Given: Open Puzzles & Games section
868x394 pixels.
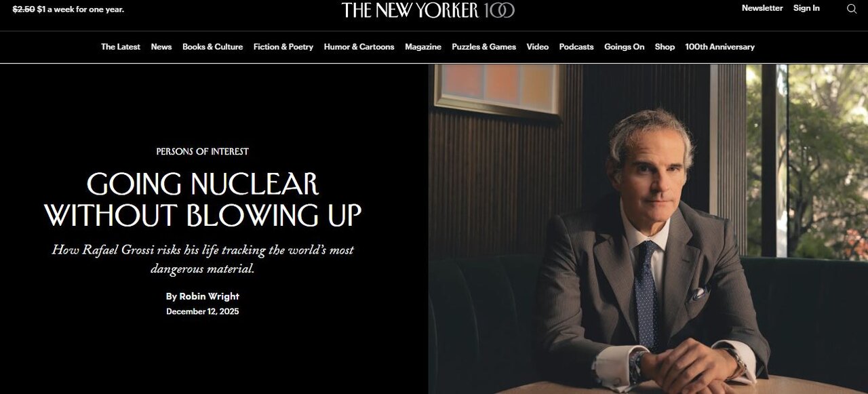Looking at the screenshot, I should (x=484, y=47).
